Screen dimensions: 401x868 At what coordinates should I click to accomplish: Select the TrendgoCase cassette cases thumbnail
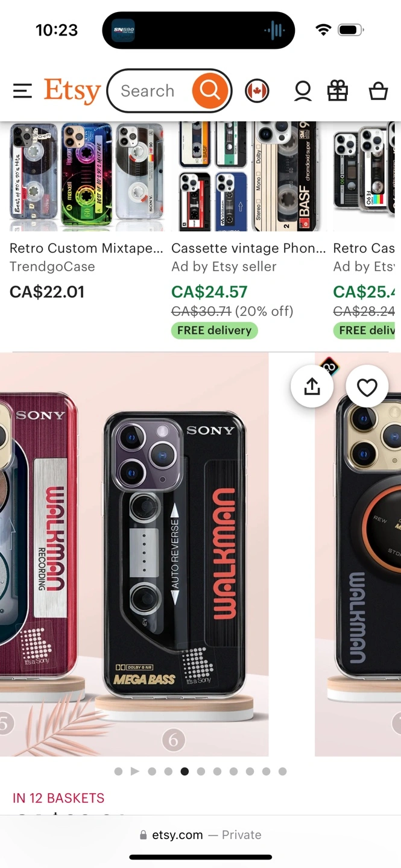coord(86,176)
